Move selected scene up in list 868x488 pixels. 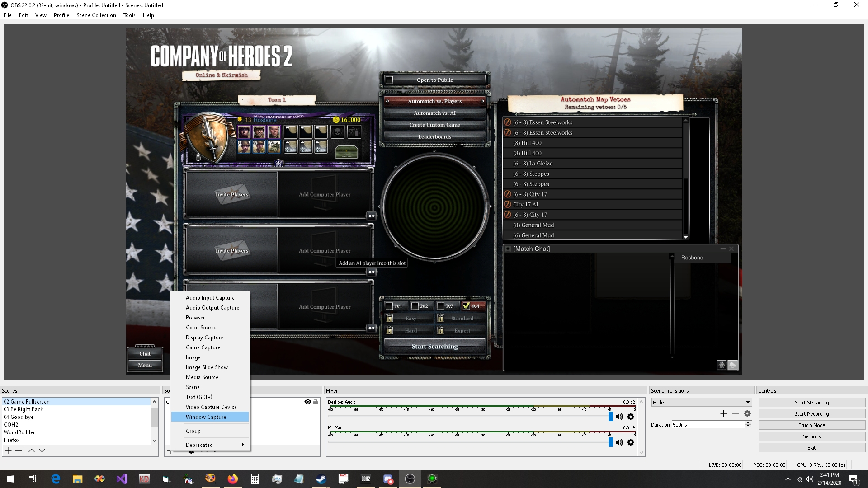click(32, 450)
